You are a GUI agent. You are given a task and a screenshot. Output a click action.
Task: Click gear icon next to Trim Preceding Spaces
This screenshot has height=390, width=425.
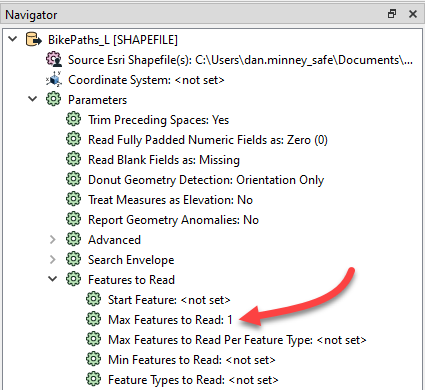coord(73,119)
